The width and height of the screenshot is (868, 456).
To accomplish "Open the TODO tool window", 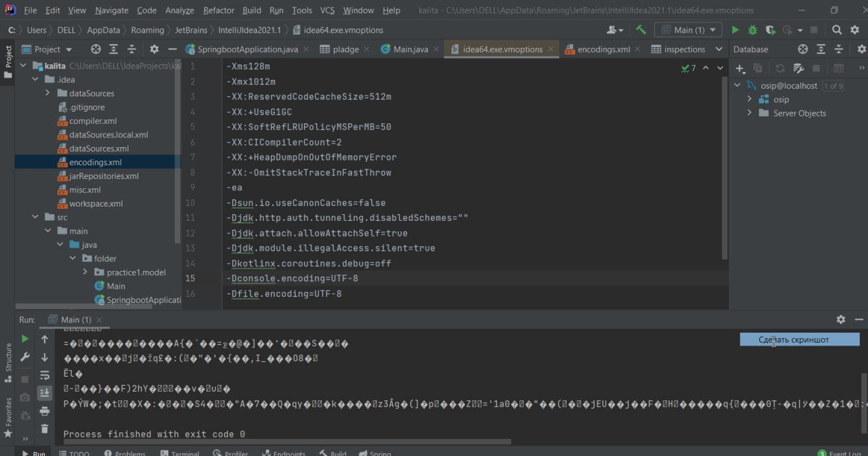I will point(73,453).
